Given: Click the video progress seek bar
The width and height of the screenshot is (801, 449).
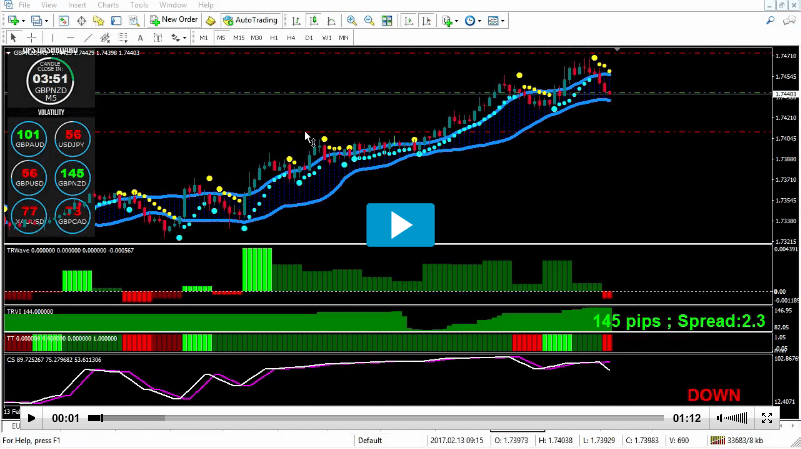Looking at the screenshot, I should [x=375, y=418].
